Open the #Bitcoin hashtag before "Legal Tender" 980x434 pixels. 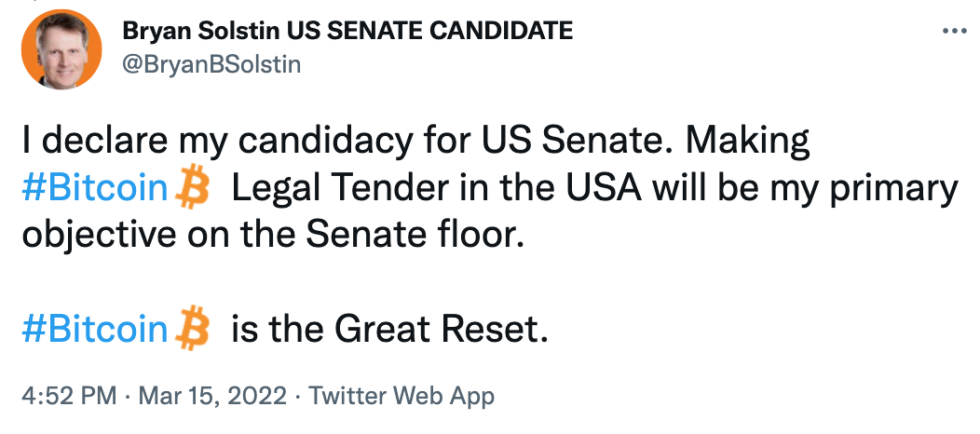pyautogui.click(x=94, y=189)
